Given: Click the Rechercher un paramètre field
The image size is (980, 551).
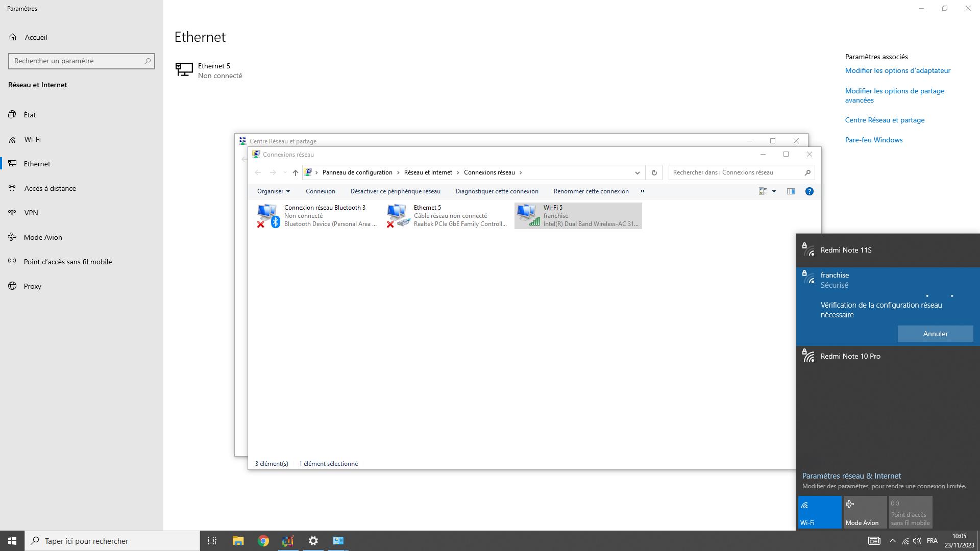Looking at the screenshot, I should tap(77, 61).
